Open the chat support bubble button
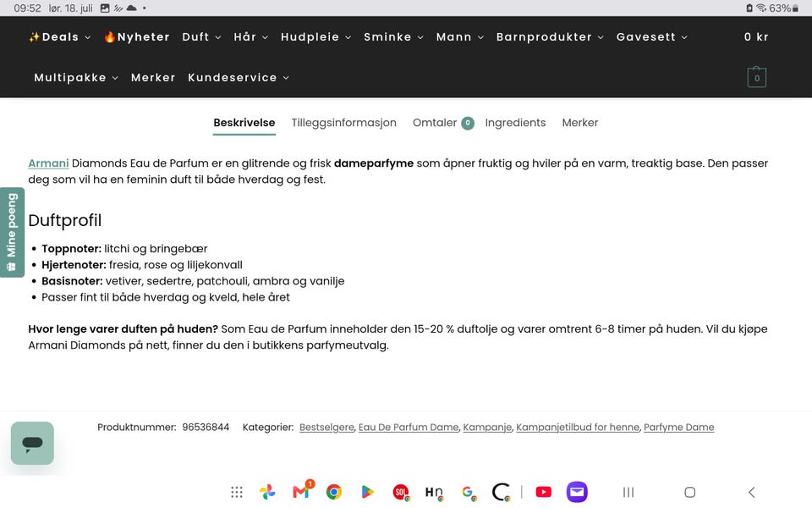 32,443
